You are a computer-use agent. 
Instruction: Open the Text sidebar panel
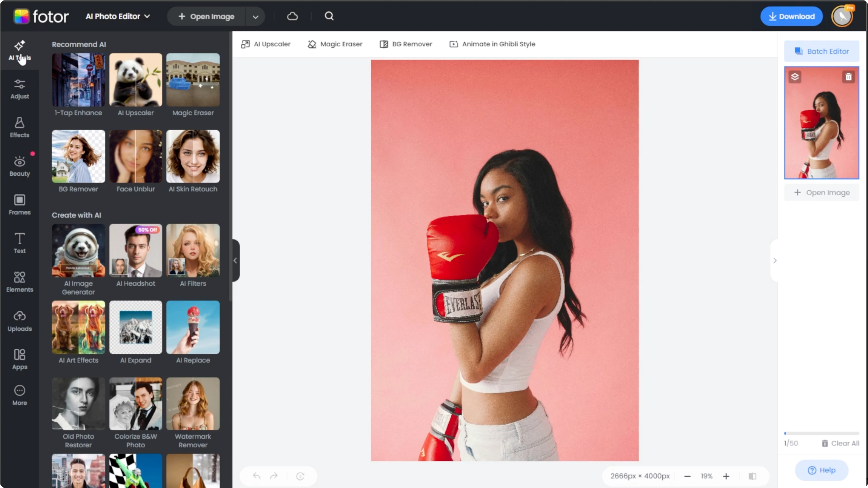(x=20, y=243)
